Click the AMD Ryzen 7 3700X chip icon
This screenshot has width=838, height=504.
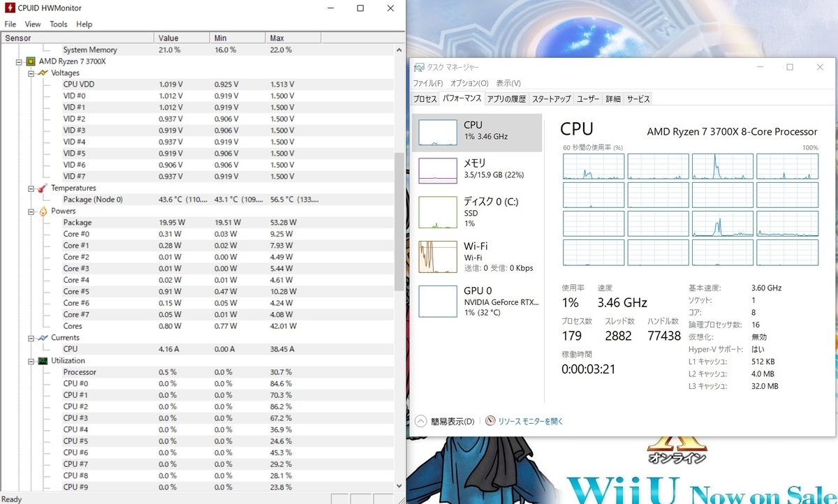(31, 61)
